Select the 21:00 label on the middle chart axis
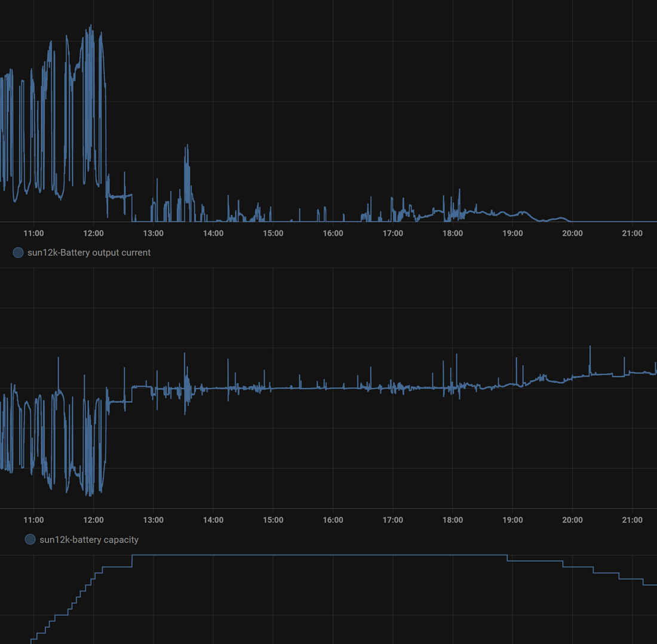This screenshot has height=644, width=657. [633, 520]
